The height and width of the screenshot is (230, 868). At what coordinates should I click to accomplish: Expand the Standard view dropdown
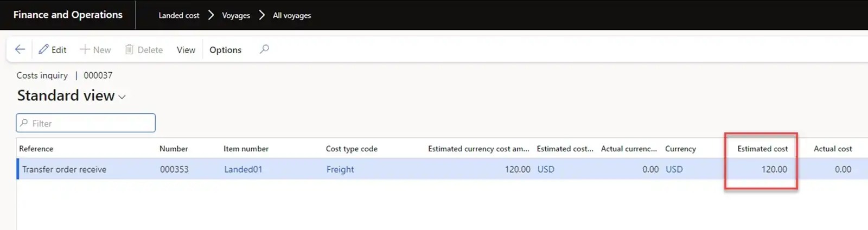click(x=122, y=97)
